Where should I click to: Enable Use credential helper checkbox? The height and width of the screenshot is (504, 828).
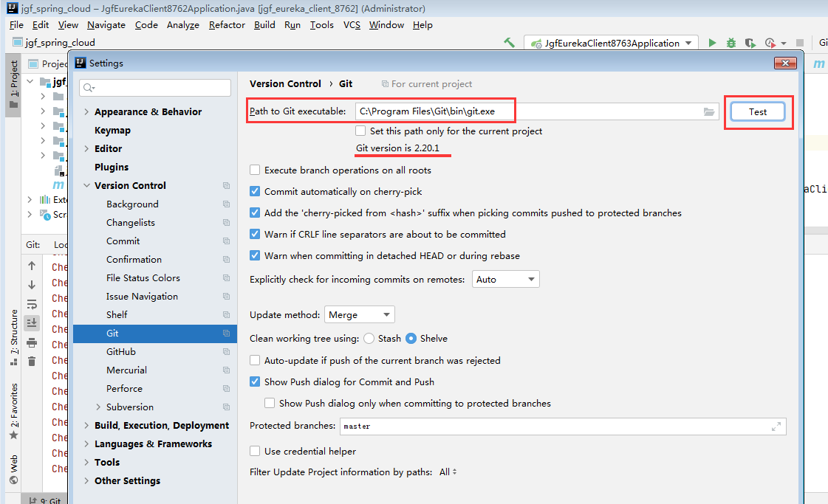click(x=255, y=451)
